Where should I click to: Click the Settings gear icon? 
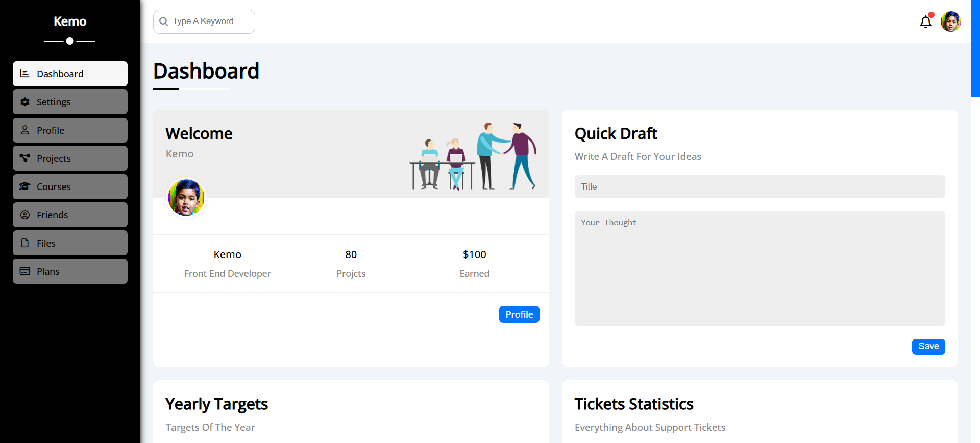(24, 102)
